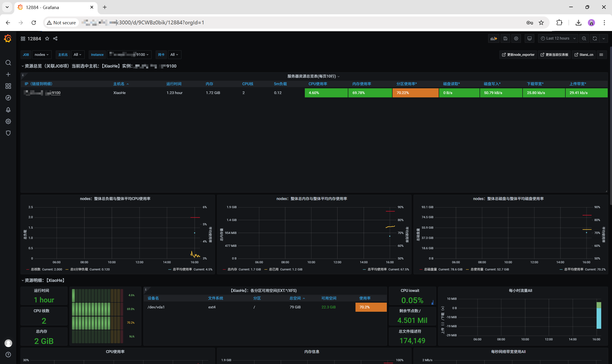The height and width of the screenshot is (364, 612).
Task: Click the orange 70.22% partition usage cell
Action: click(415, 93)
